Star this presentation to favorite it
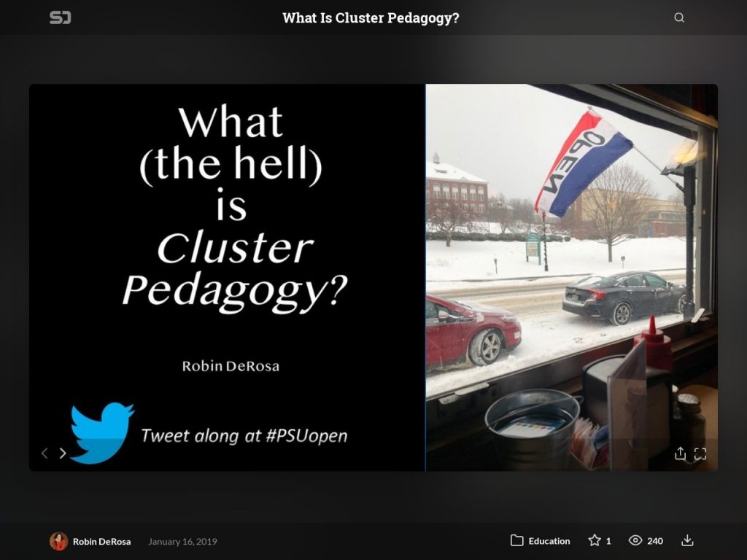The image size is (747, 560). (594, 541)
